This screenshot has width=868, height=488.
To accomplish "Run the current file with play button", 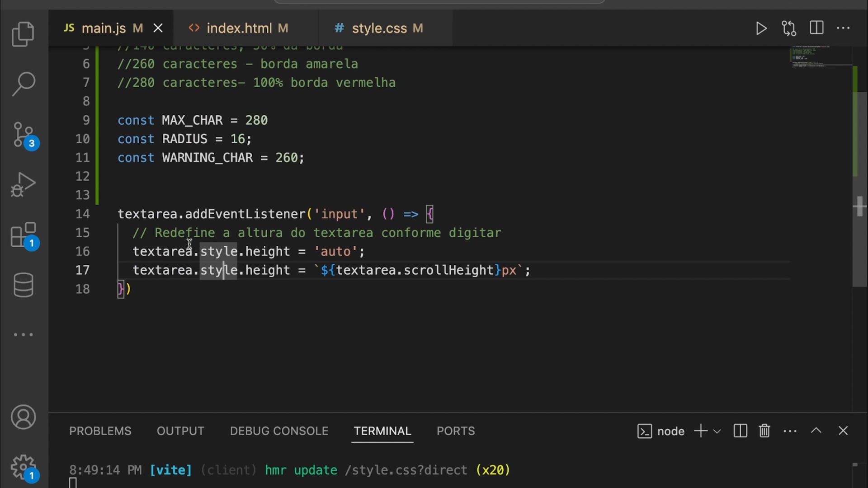I will (761, 28).
